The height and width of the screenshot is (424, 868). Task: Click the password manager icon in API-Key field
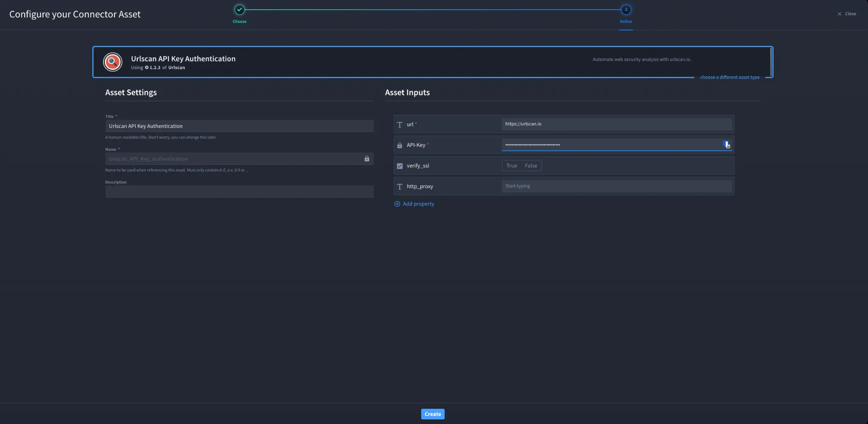tap(727, 145)
